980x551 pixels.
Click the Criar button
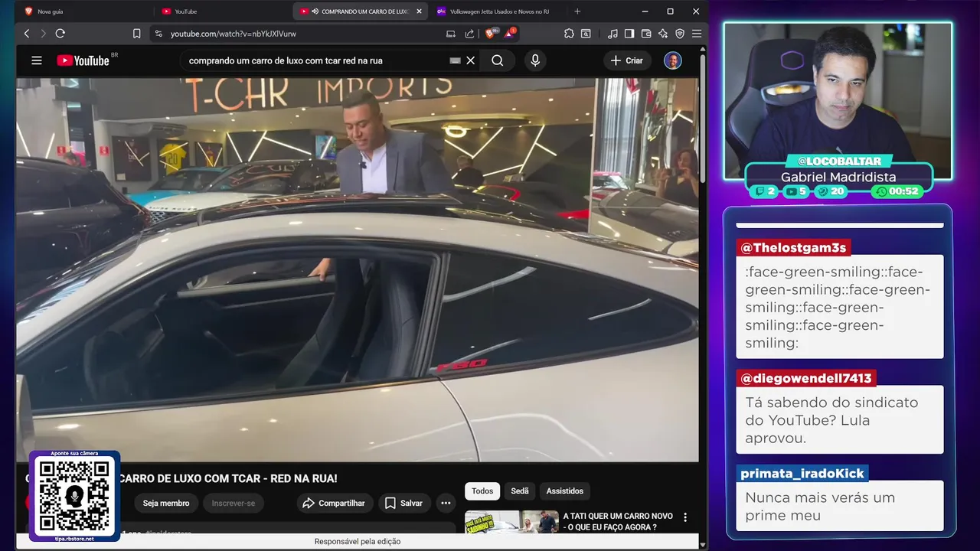pyautogui.click(x=627, y=60)
